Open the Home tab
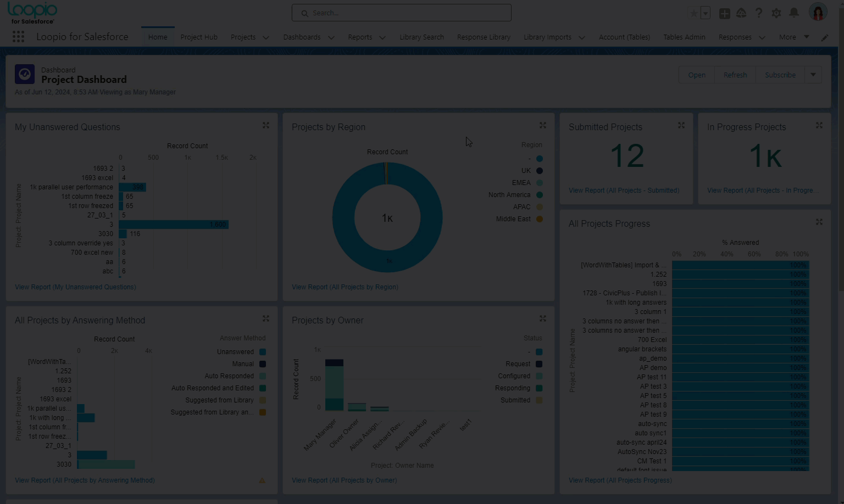The image size is (844, 504). (158, 37)
